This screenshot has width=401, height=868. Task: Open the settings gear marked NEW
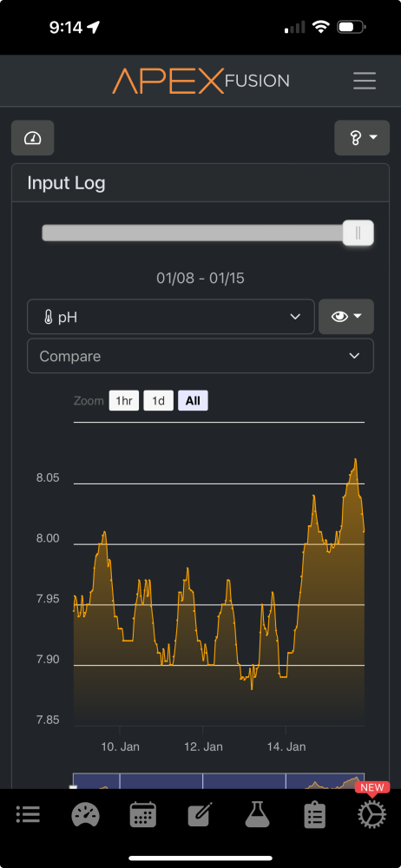pos(371,814)
